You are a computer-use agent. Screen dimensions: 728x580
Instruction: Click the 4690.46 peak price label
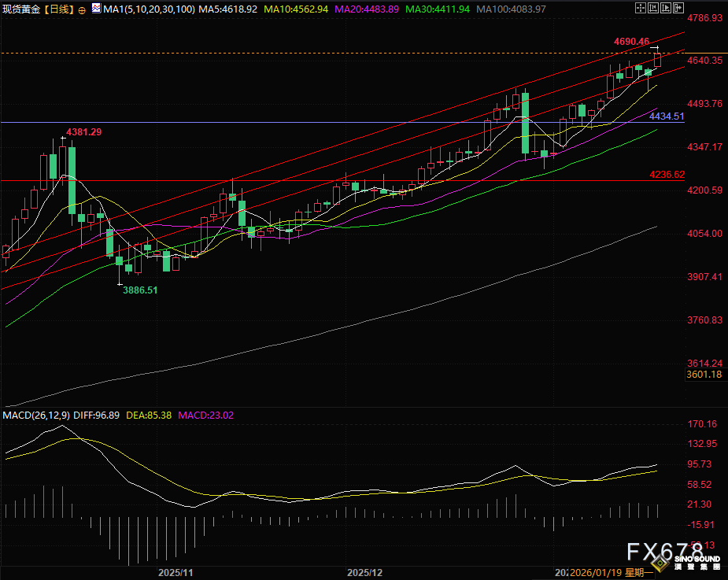(630, 41)
